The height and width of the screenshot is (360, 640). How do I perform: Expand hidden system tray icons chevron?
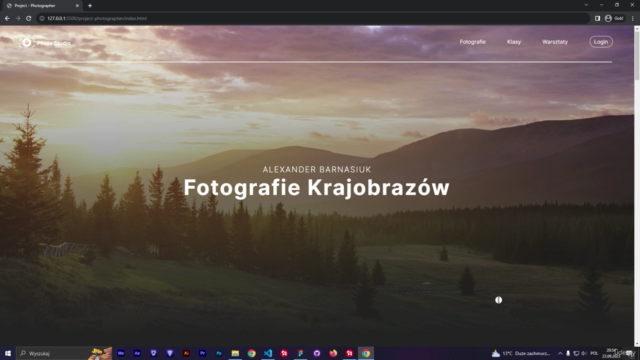coord(560,353)
